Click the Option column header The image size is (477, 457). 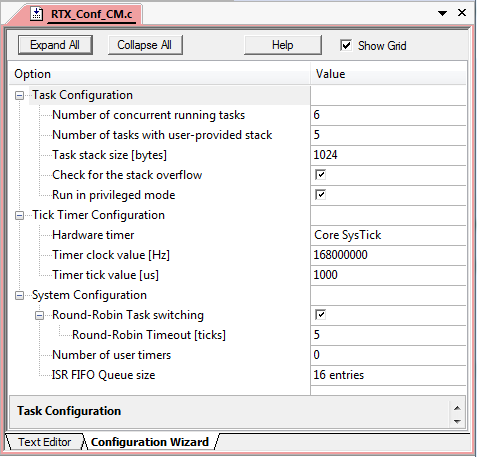(159, 74)
